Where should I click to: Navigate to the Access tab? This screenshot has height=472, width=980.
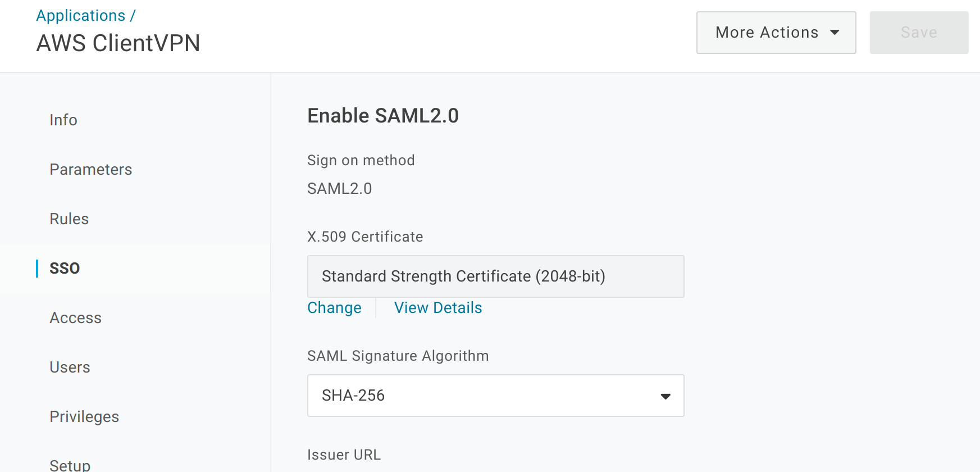[x=75, y=317]
